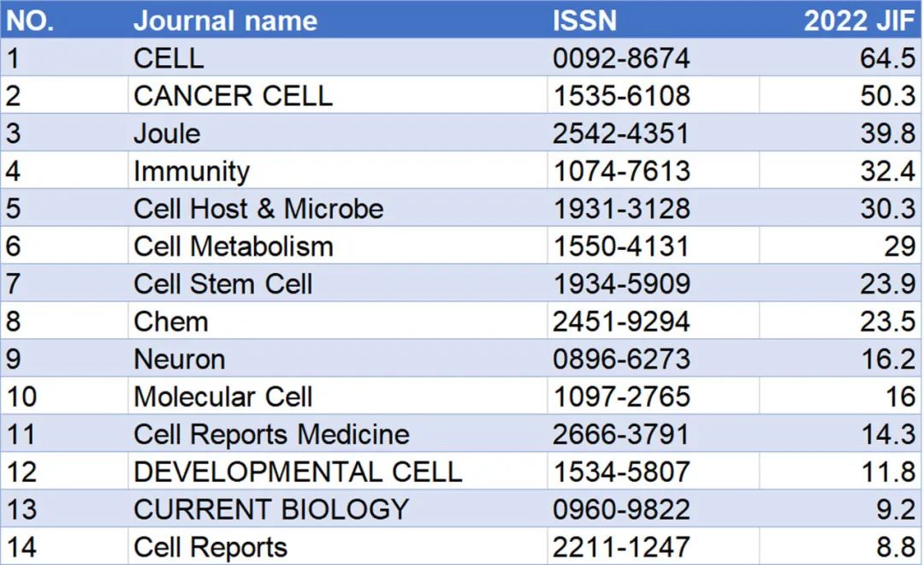This screenshot has width=924, height=565.
Task: Select JIF value 23.9 for Cell Stem Cell
Action: 840,283
